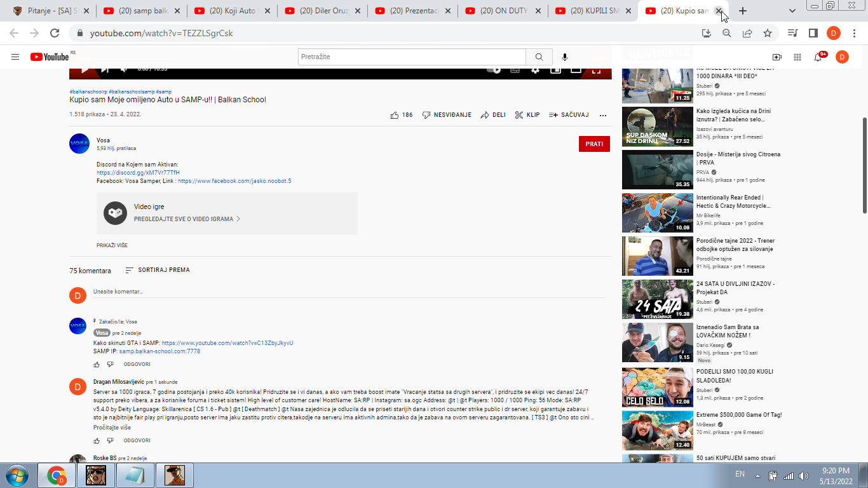Open YouTube account avatar menu
The image size is (868, 488).
pyautogui.click(x=842, y=57)
